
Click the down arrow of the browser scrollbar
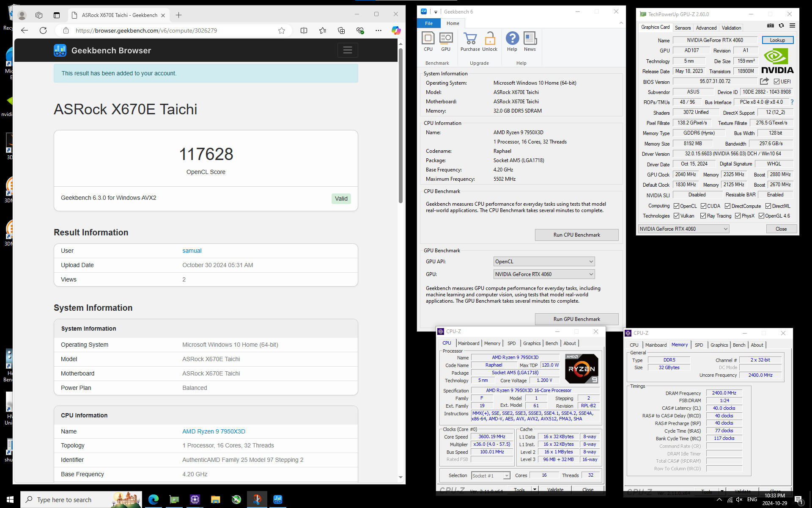(x=401, y=478)
